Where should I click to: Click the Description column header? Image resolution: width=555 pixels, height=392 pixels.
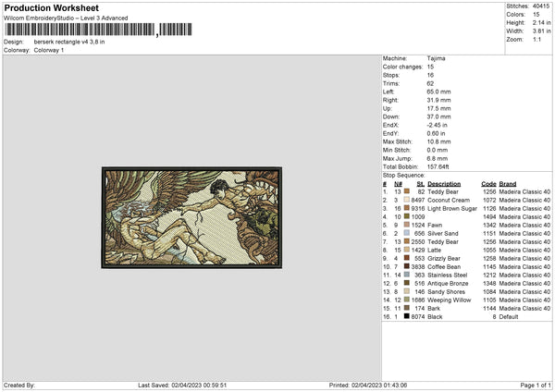[x=444, y=184]
